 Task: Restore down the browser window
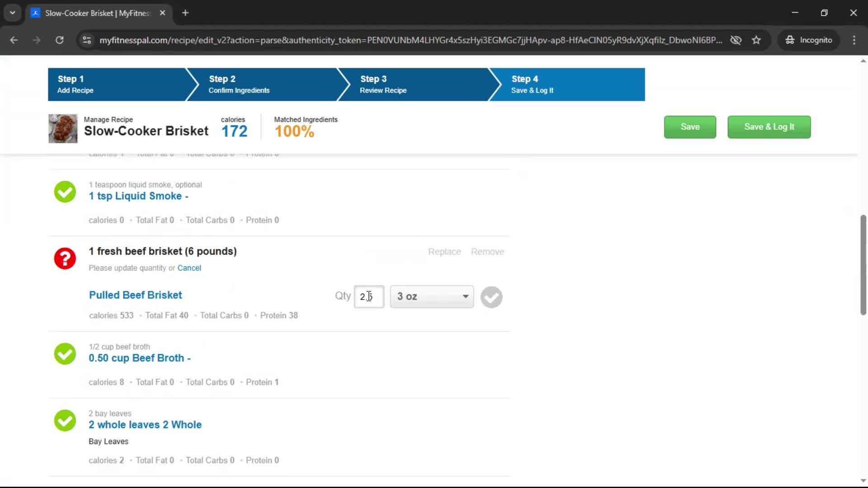(x=824, y=13)
